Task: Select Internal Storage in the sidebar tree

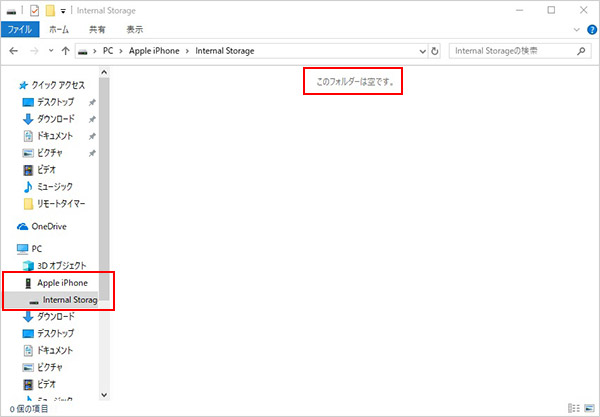Action: coord(69,300)
